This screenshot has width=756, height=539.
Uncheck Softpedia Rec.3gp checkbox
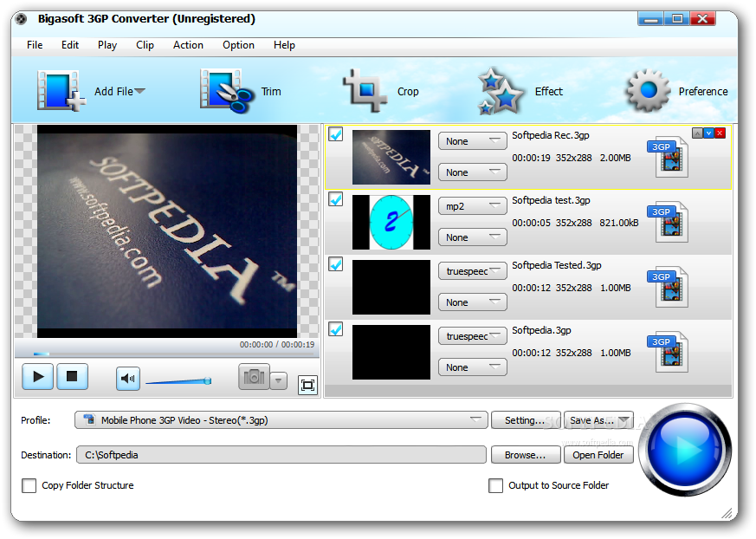(336, 133)
